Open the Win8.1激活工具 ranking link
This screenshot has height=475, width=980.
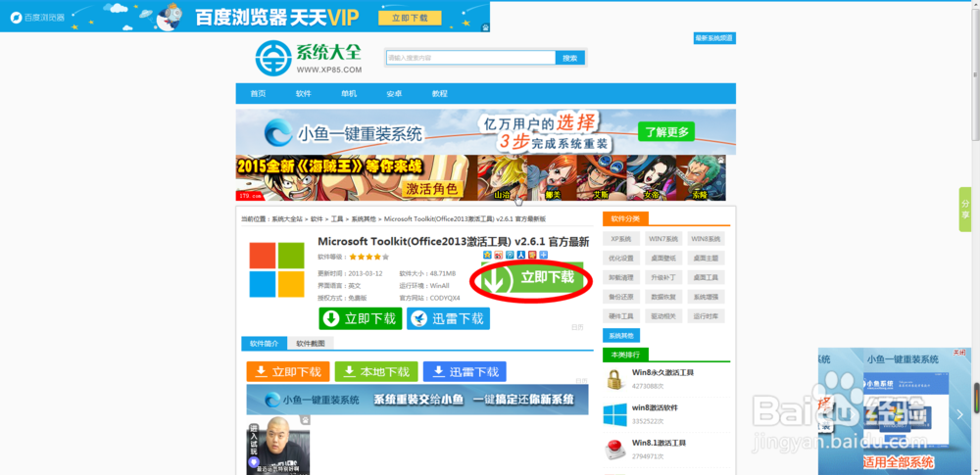[659, 443]
